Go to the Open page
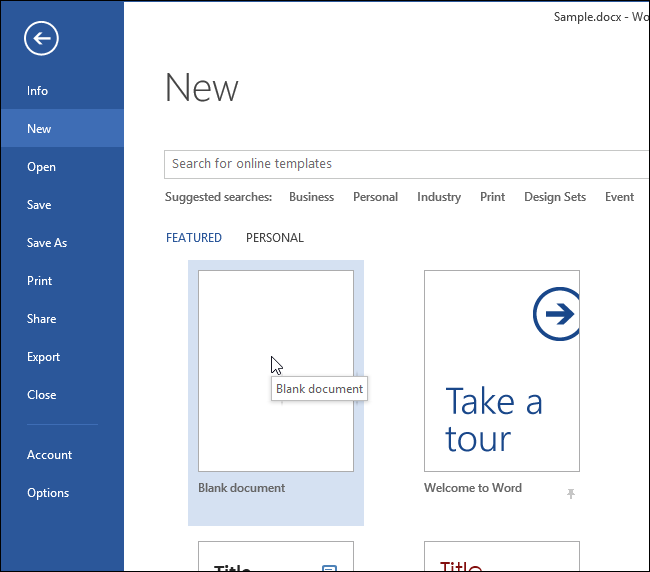This screenshot has width=650, height=572. 41,167
